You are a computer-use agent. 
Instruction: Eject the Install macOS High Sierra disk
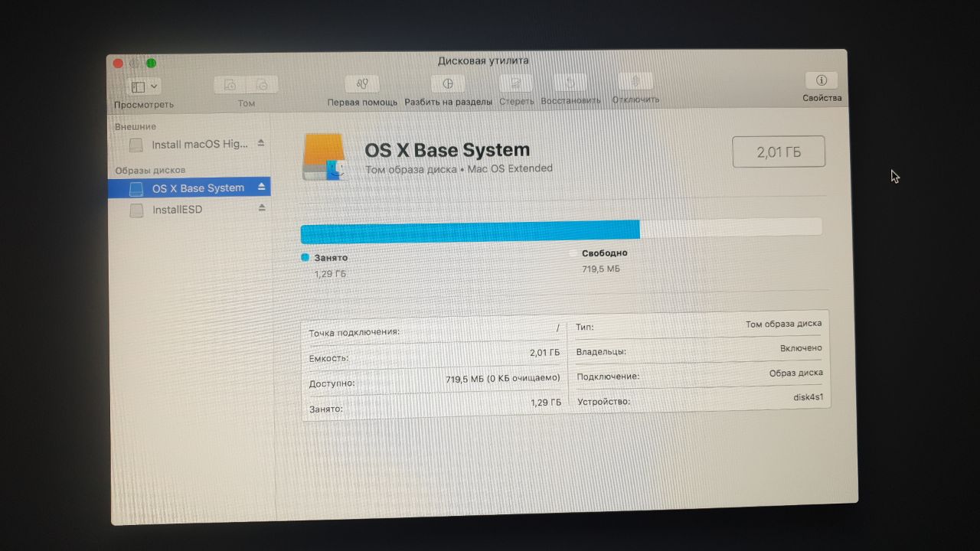tap(260, 143)
